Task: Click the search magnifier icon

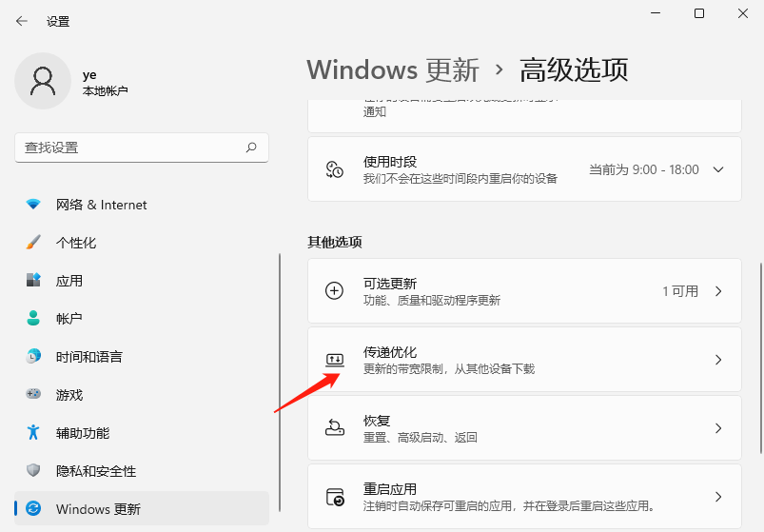Action: [x=251, y=148]
